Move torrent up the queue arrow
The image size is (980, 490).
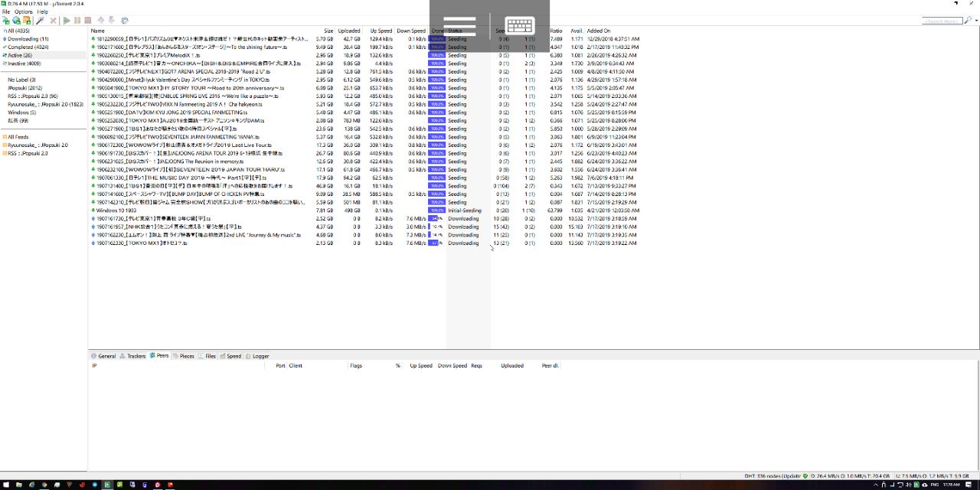click(100, 21)
